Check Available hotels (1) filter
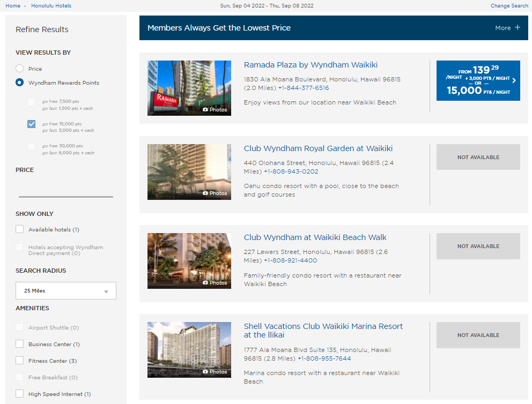Screen dimensions: 532x404 20,229
